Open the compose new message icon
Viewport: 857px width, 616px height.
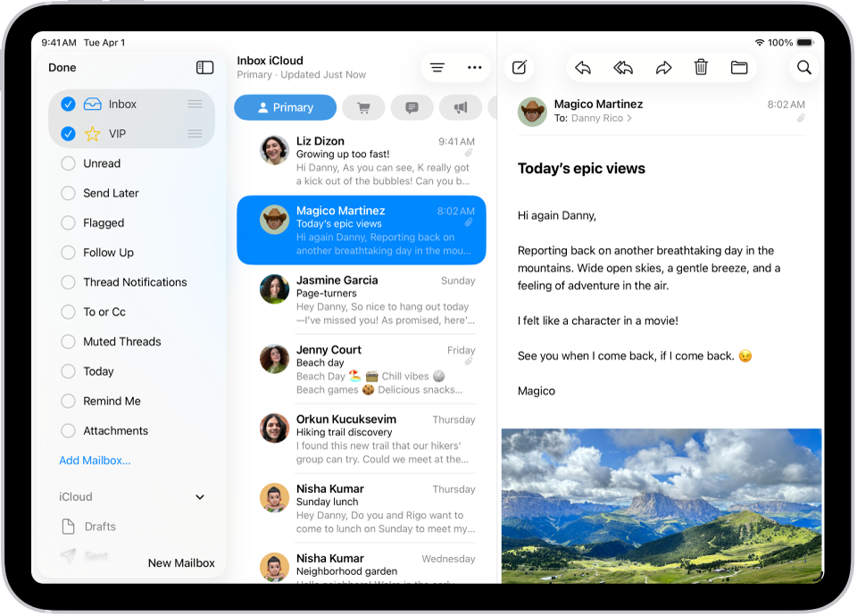(519, 67)
